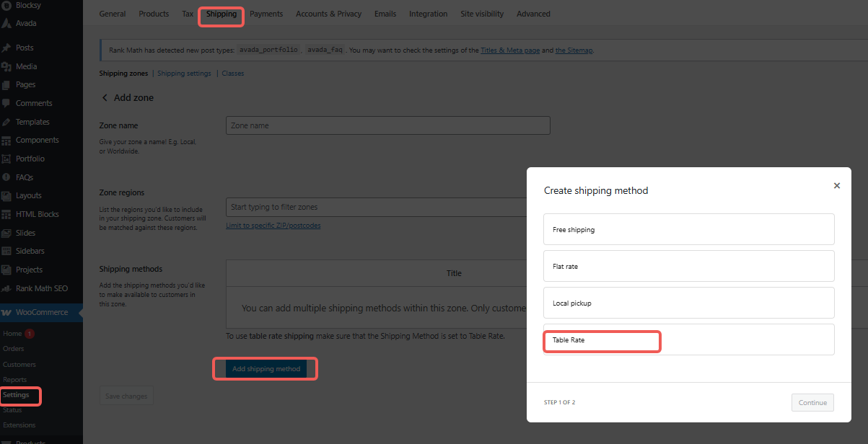Choose Local pickup in the modal
Screen dimensions: 868x444
[688, 303]
